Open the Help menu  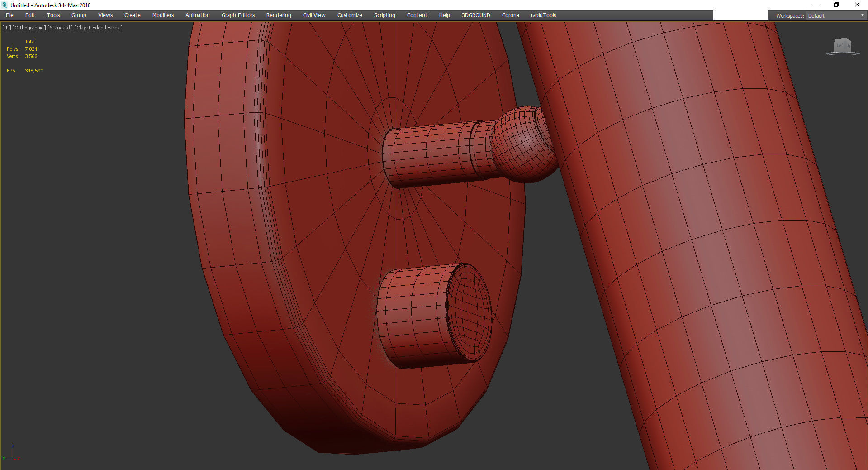click(445, 15)
